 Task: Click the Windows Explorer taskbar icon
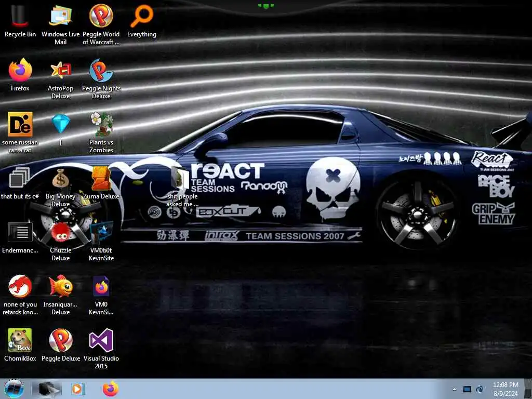click(47, 389)
